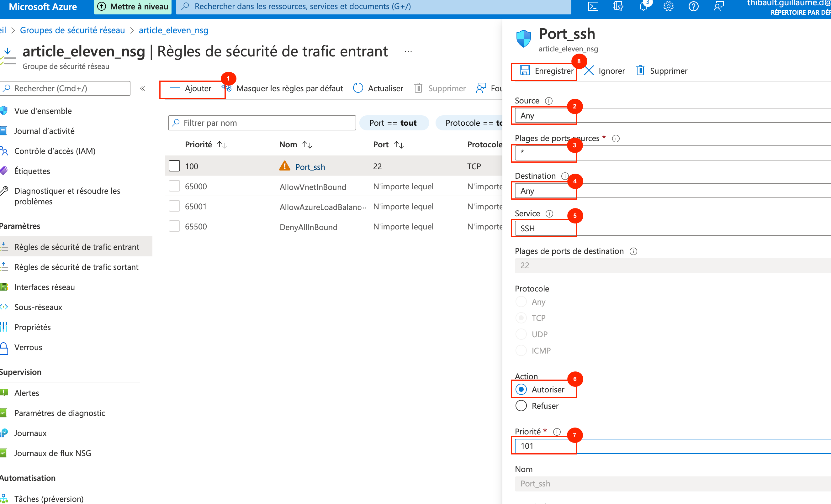
Task: Open directory and subscription filter icon
Action: pos(618,6)
